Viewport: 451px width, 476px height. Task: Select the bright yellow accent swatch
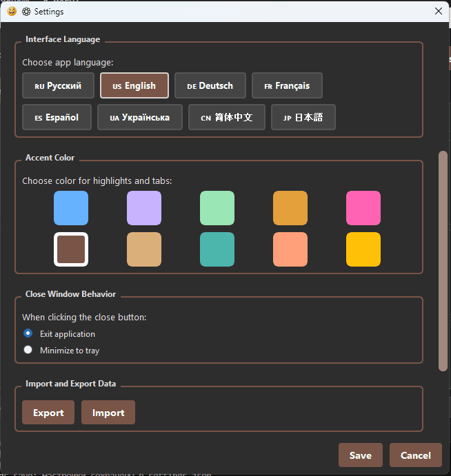pos(363,249)
